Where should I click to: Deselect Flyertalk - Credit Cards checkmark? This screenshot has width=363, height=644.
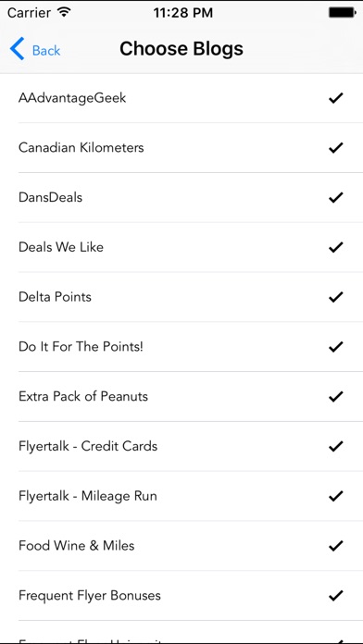point(336,446)
